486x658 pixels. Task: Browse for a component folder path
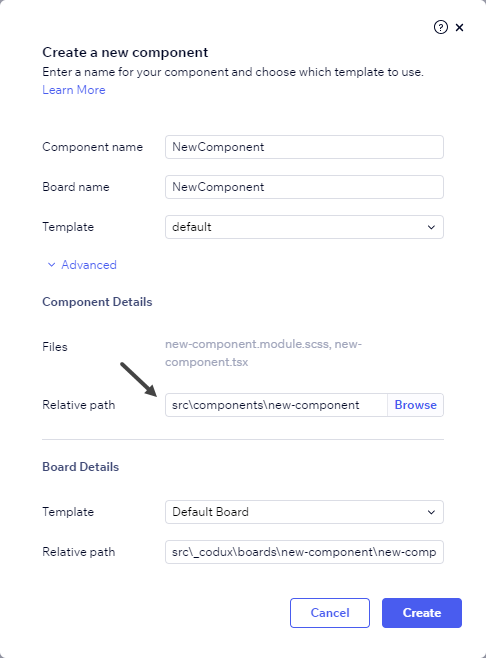click(415, 405)
